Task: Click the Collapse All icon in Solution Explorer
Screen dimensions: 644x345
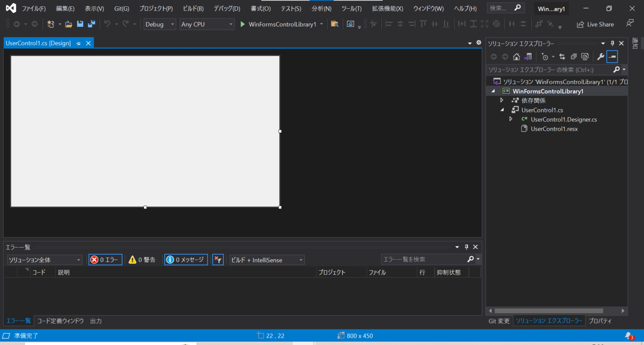Action: (x=574, y=57)
